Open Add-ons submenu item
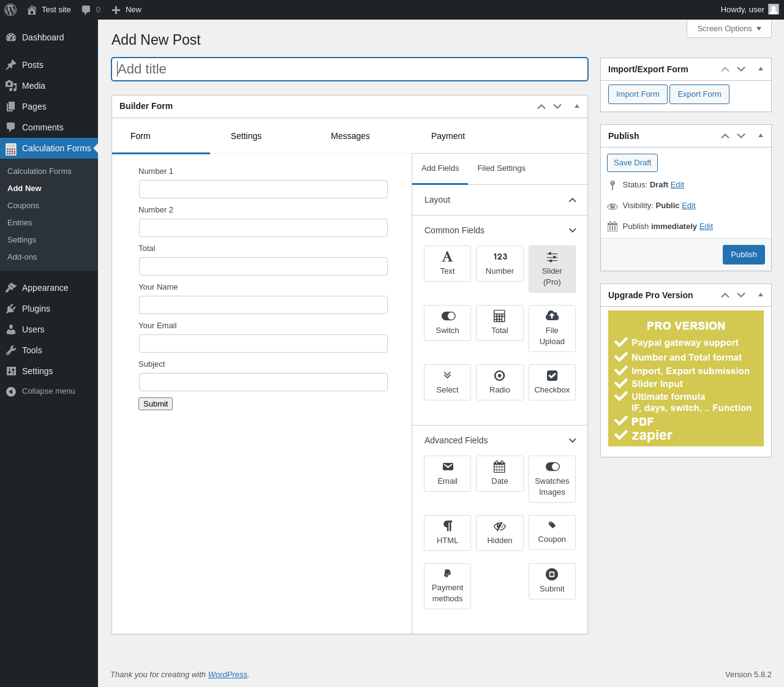The height and width of the screenshot is (687, 784). tap(22, 257)
